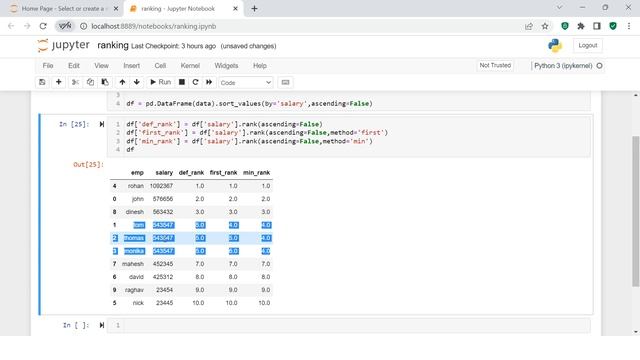Click the nick table cell
This screenshot has height=360, width=640.
click(x=138, y=303)
